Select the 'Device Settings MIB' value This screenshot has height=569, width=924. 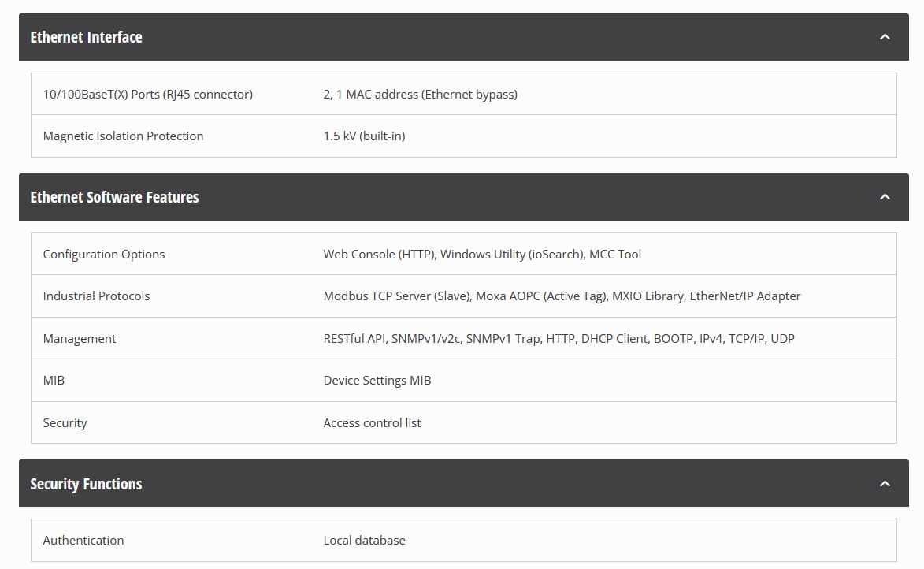click(377, 381)
